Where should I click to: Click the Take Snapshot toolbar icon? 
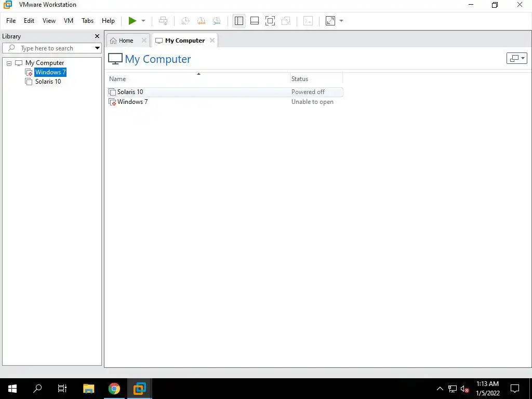pyautogui.click(x=185, y=21)
